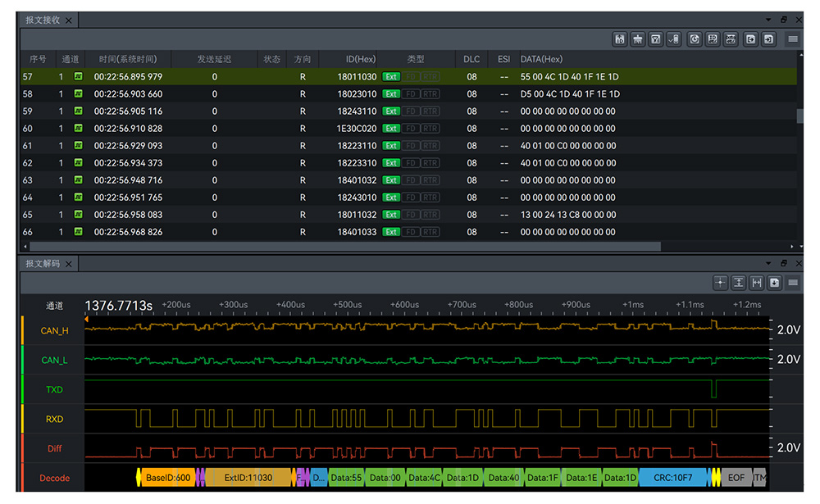Click the ExtID:11030 decode segment

pos(248,477)
